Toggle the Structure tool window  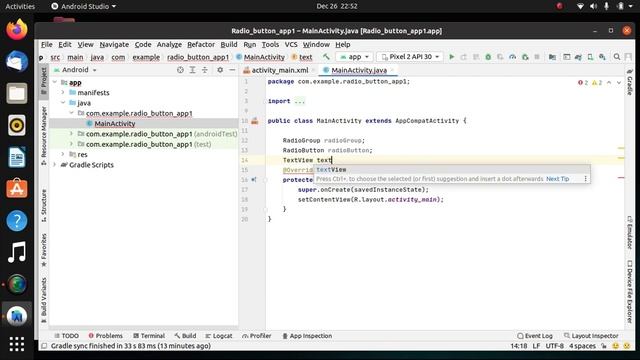click(44, 206)
